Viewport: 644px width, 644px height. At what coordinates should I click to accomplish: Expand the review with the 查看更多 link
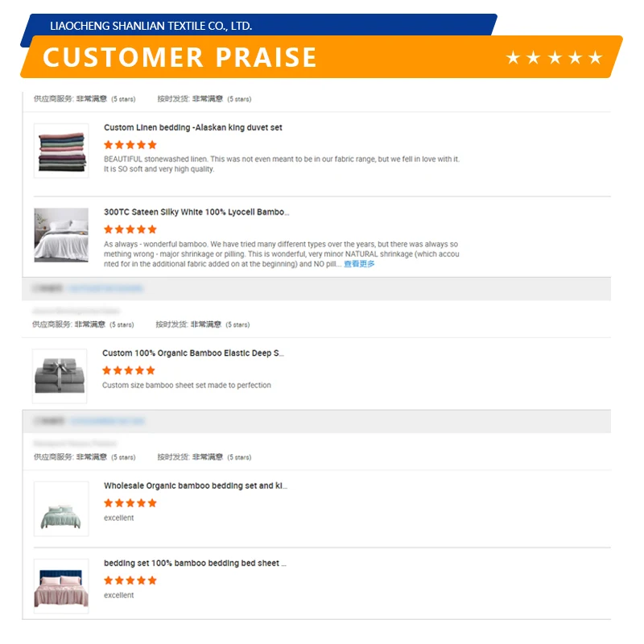click(x=359, y=264)
